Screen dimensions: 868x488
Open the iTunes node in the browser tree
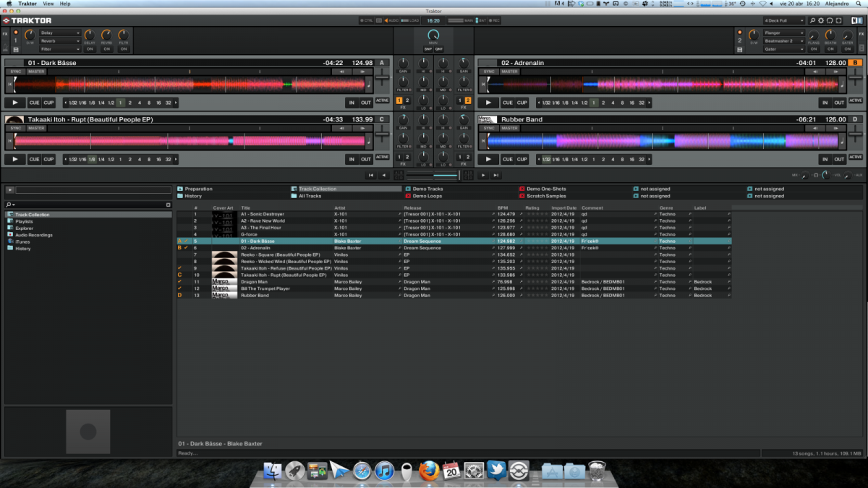(x=24, y=241)
